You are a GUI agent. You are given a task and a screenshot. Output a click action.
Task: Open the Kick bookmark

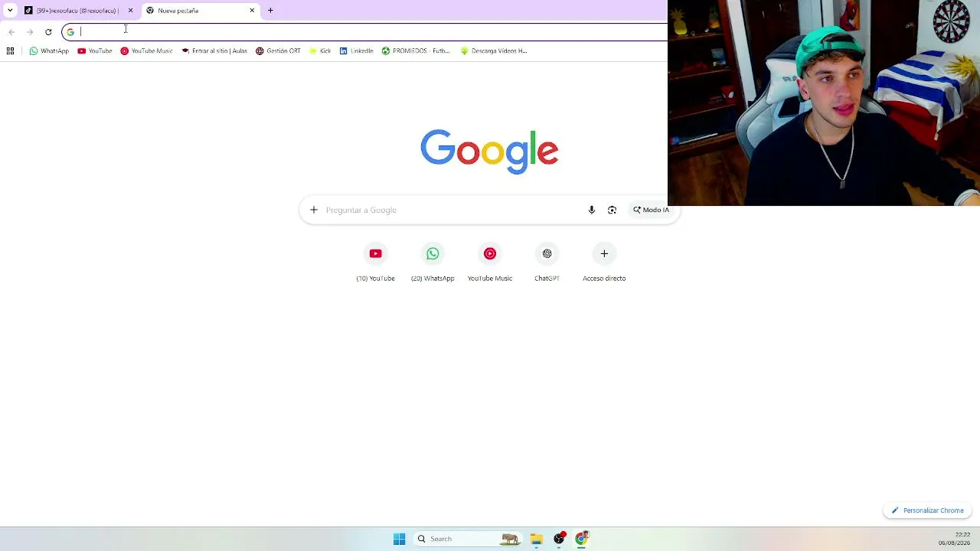pos(320,51)
